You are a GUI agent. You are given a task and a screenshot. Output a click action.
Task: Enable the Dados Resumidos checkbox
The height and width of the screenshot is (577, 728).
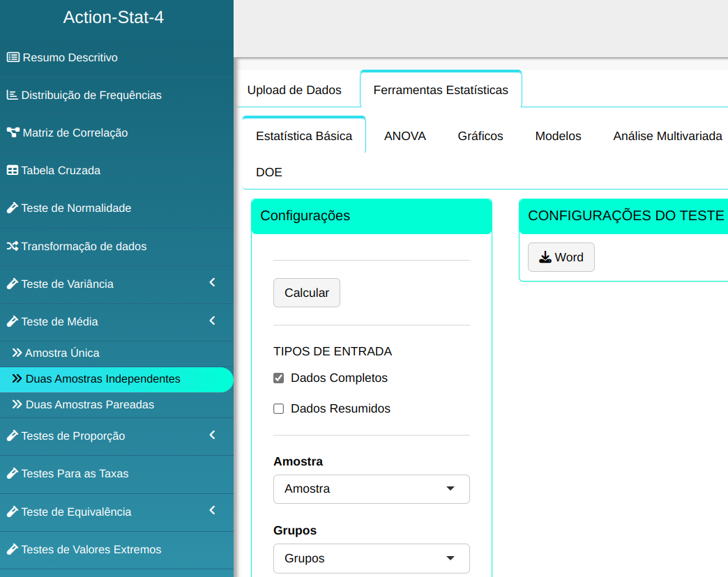pos(279,409)
